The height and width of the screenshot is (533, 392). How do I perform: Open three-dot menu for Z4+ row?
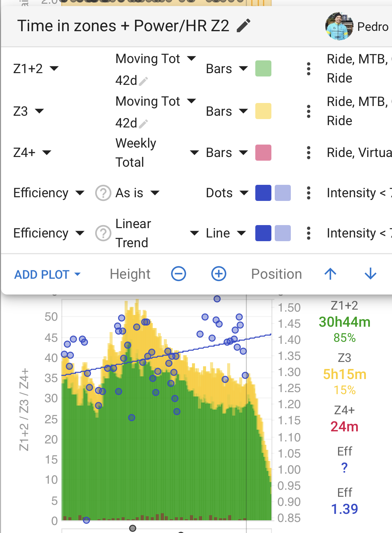[309, 153]
